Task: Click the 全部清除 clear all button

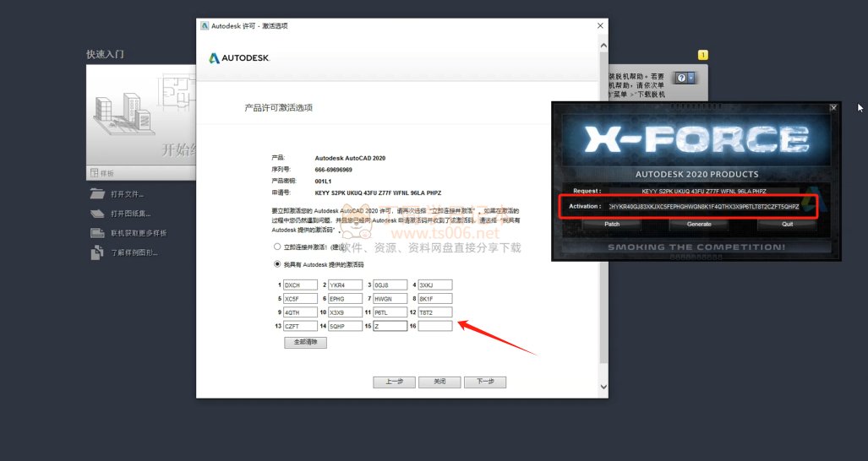Action: click(306, 342)
